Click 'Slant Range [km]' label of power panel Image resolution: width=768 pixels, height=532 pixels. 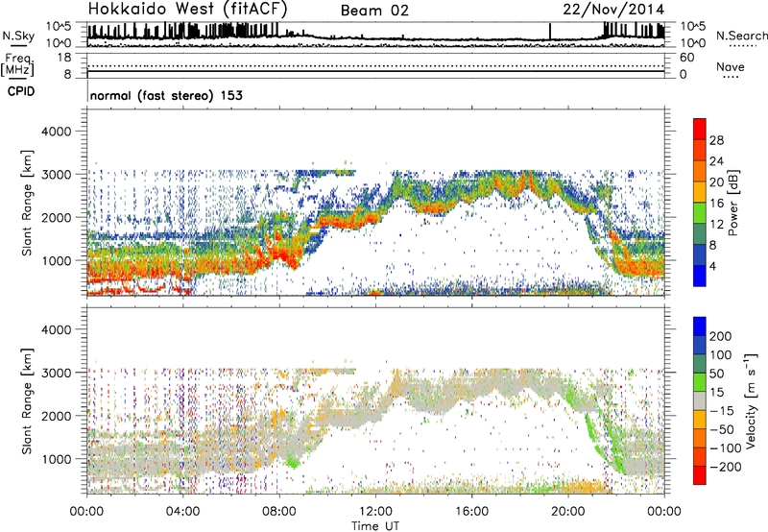[27, 203]
